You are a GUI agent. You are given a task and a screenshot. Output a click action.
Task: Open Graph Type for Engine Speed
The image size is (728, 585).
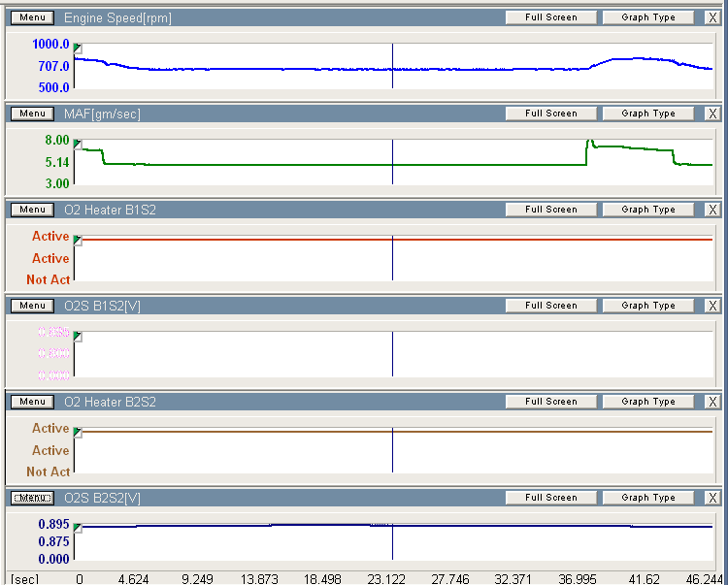click(x=648, y=17)
